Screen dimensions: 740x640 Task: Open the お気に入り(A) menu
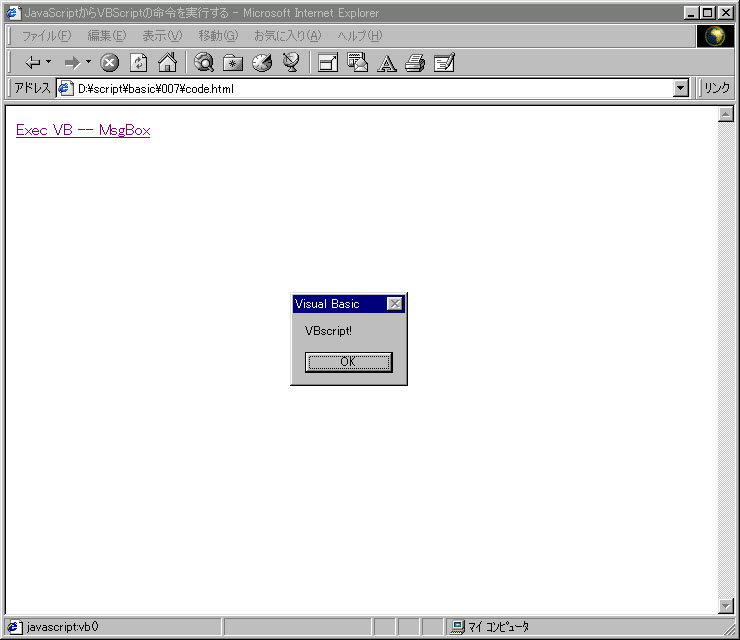[x=288, y=36]
